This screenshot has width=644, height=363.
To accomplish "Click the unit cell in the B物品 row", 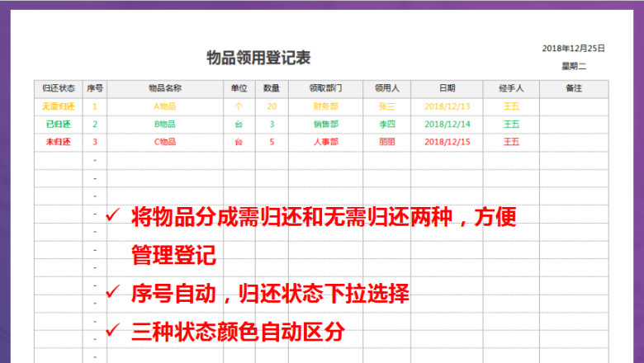I will click(239, 125).
